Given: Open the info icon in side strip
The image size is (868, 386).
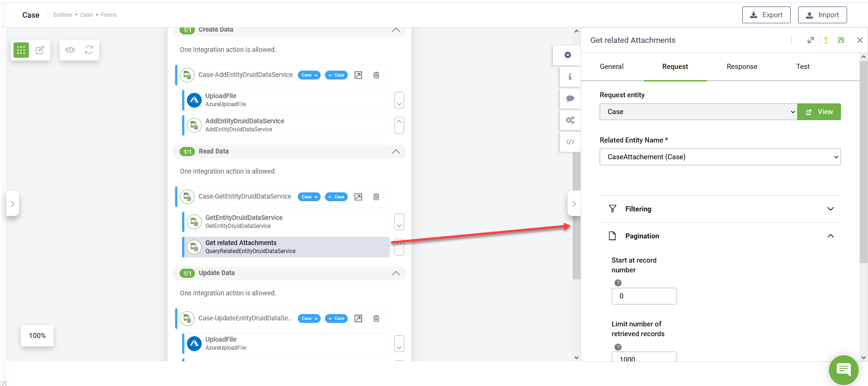Looking at the screenshot, I should click(x=570, y=77).
